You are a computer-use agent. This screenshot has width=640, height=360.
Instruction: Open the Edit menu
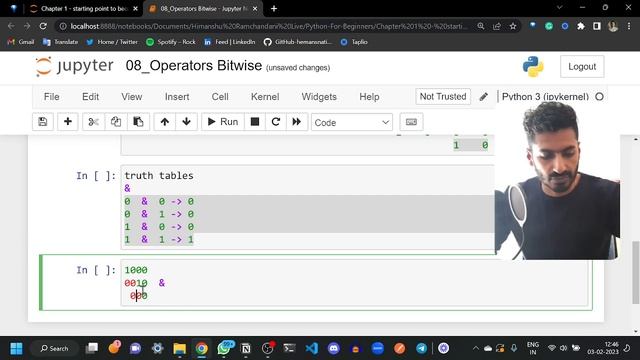pos(90,97)
